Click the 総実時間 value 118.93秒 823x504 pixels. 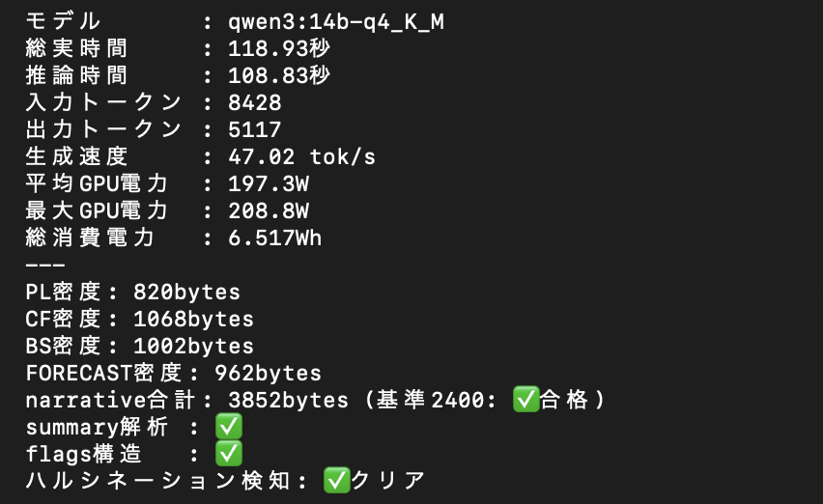(x=279, y=49)
